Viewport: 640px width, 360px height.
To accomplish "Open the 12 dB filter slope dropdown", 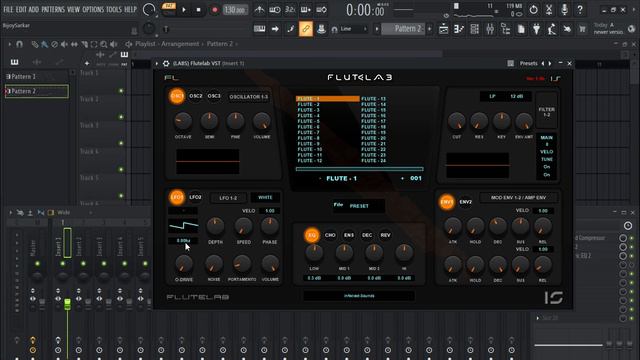I will tap(517, 96).
